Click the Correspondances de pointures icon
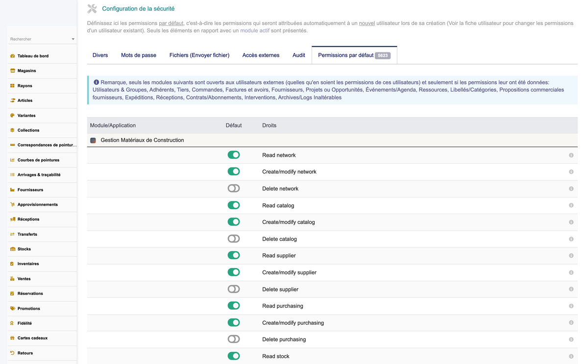 click(12, 145)
